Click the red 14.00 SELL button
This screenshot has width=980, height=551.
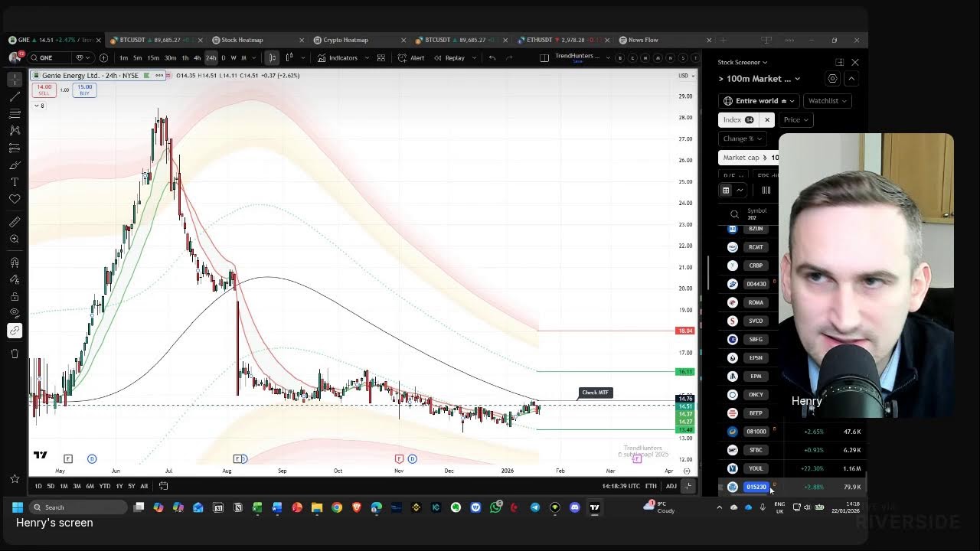[x=44, y=90]
